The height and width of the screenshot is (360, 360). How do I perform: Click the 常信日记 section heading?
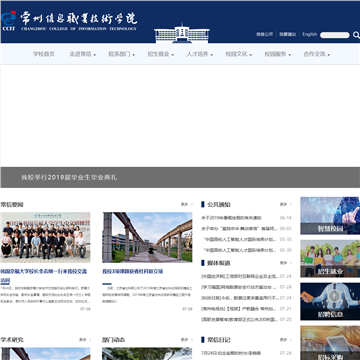(219, 340)
